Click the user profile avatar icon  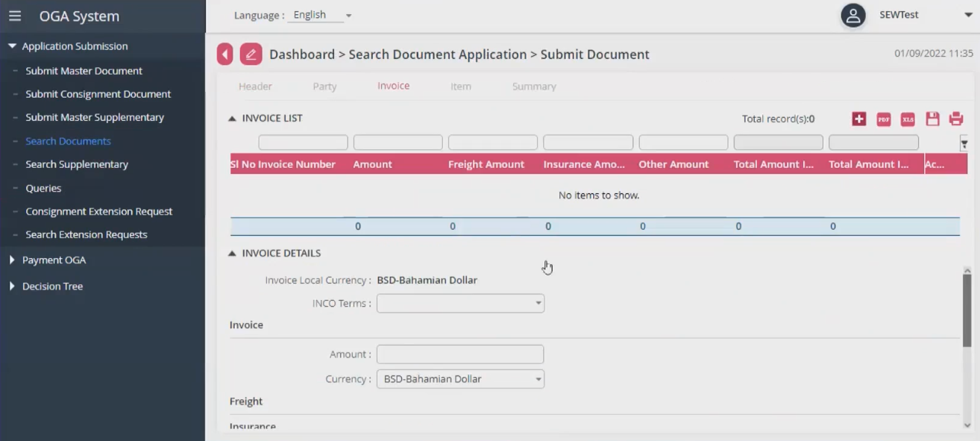852,15
